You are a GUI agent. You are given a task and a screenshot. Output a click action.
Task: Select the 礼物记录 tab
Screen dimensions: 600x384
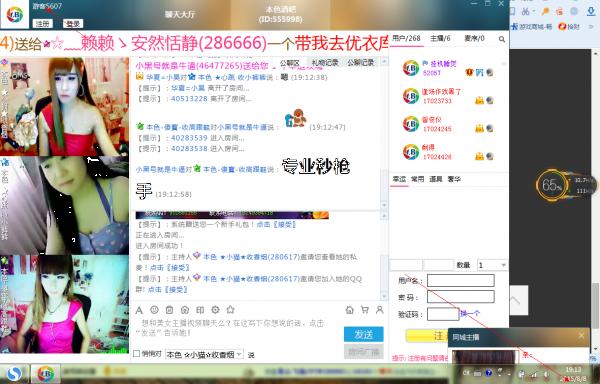(x=325, y=63)
